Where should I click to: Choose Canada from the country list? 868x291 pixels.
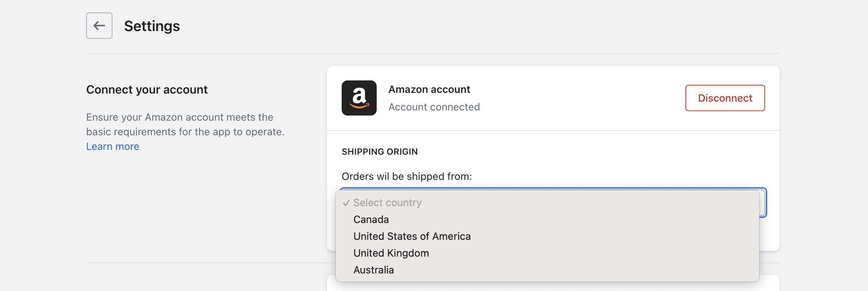pyautogui.click(x=371, y=219)
